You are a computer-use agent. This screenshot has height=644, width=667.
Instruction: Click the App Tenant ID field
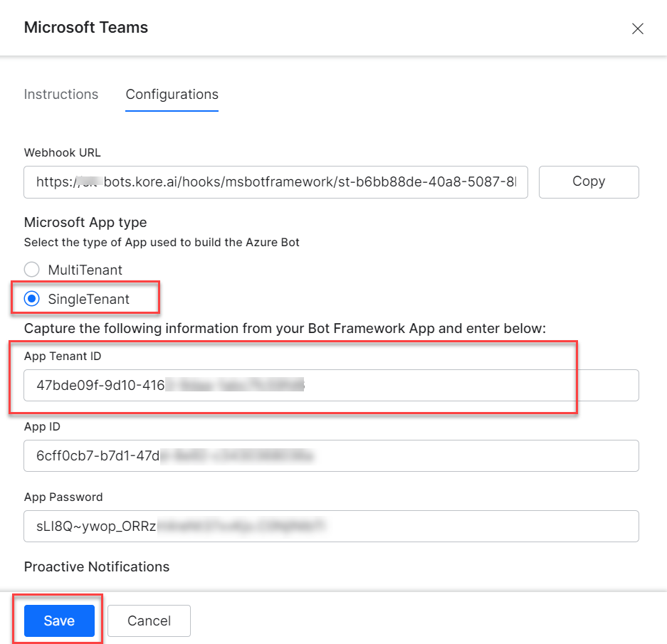331,386
